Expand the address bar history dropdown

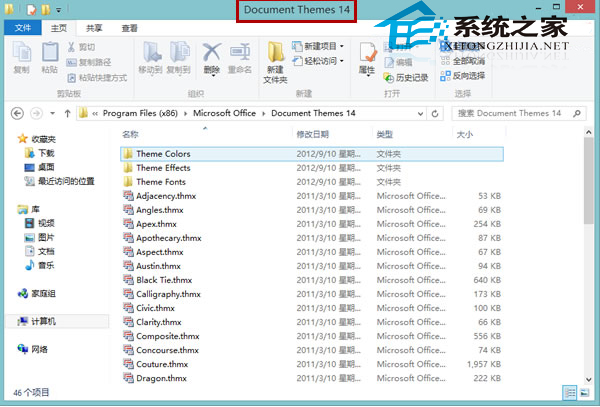tap(420, 114)
